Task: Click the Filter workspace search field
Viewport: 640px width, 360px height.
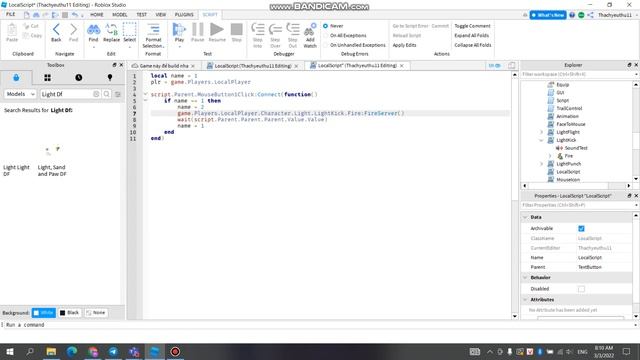Action: click(578, 74)
